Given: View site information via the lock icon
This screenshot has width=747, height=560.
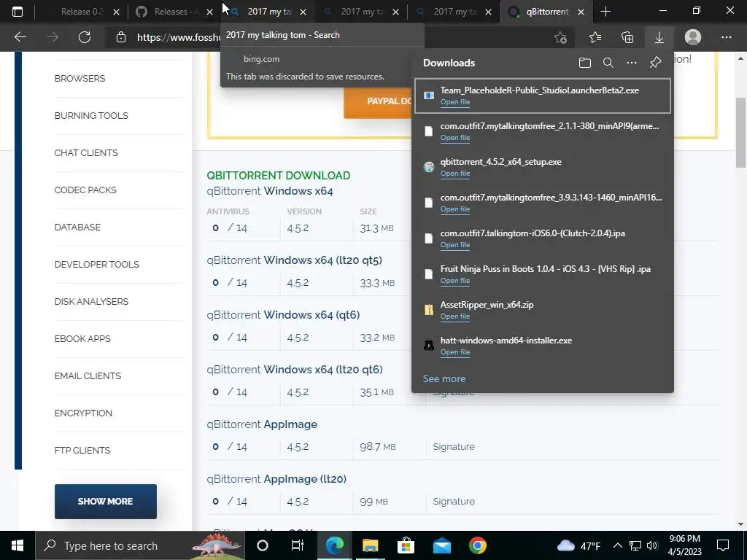Looking at the screenshot, I should 121,37.
